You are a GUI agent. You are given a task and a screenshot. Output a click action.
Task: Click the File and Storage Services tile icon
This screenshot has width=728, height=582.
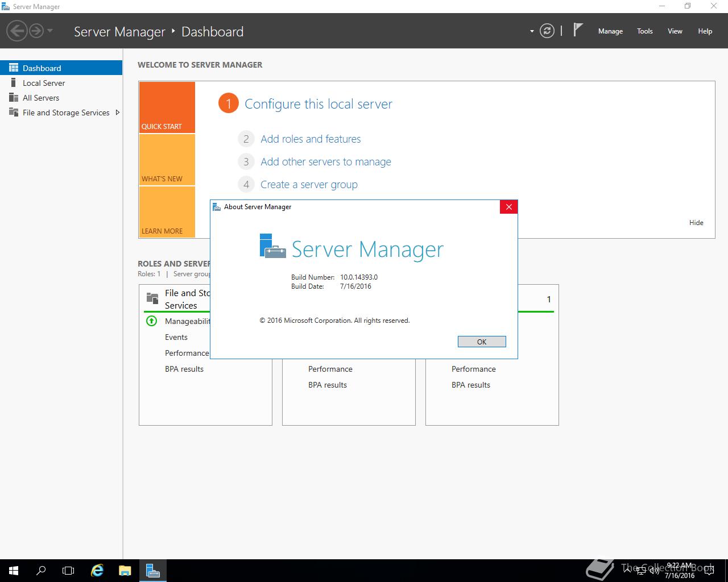coord(152,298)
